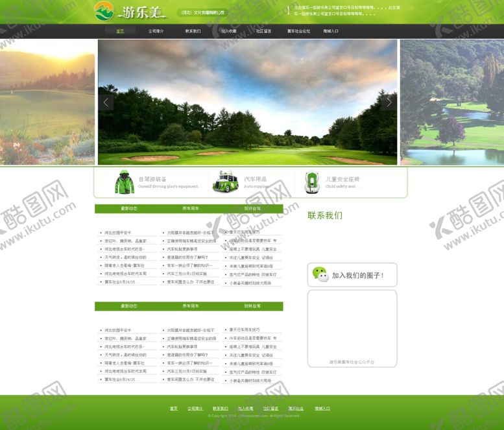Viewport: 504px width, 430px height.
Task: Click the sunset hillside banner image
Action: click(47, 102)
